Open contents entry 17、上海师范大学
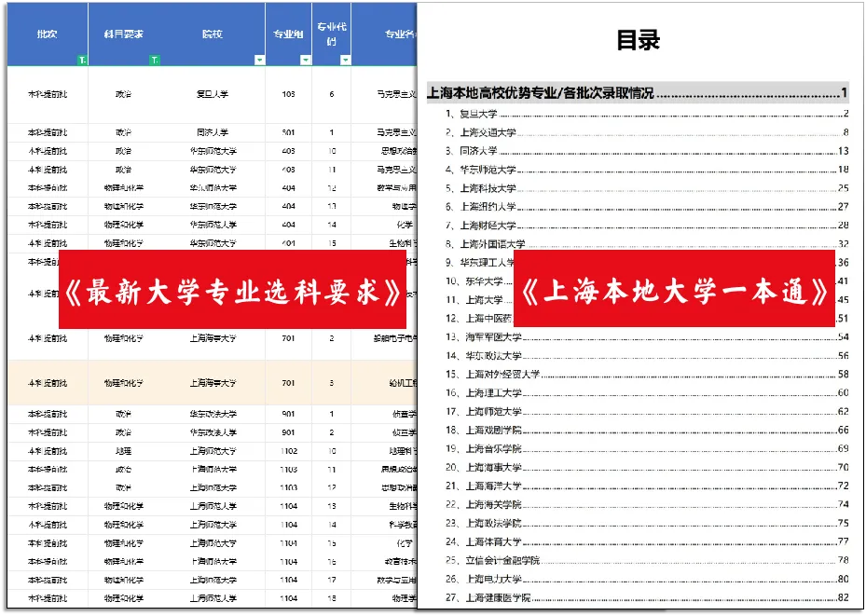Image resolution: width=866 pixels, height=616 pixels. click(x=647, y=412)
